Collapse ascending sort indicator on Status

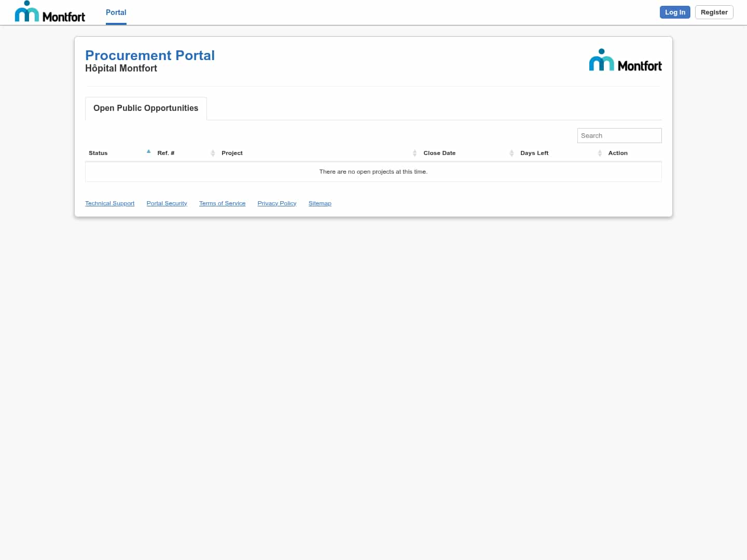coord(148,151)
